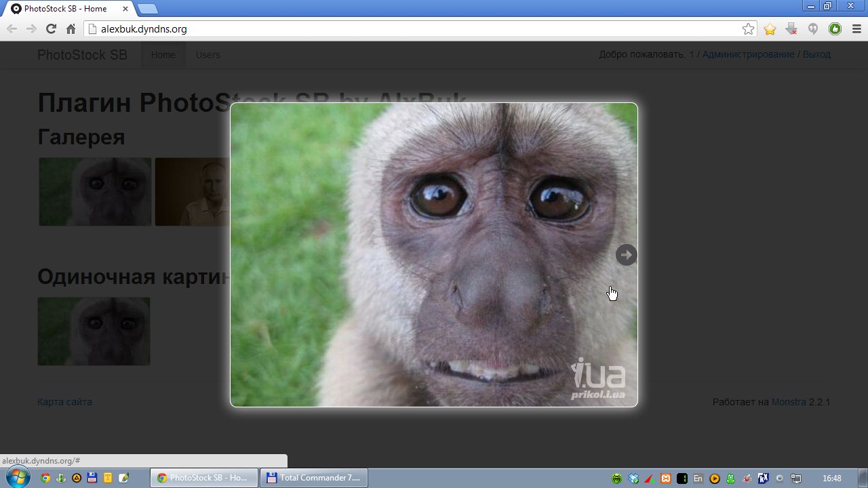The height and width of the screenshot is (488, 868).
Task: Open the Chrome hamburger menu
Action: 856,29
